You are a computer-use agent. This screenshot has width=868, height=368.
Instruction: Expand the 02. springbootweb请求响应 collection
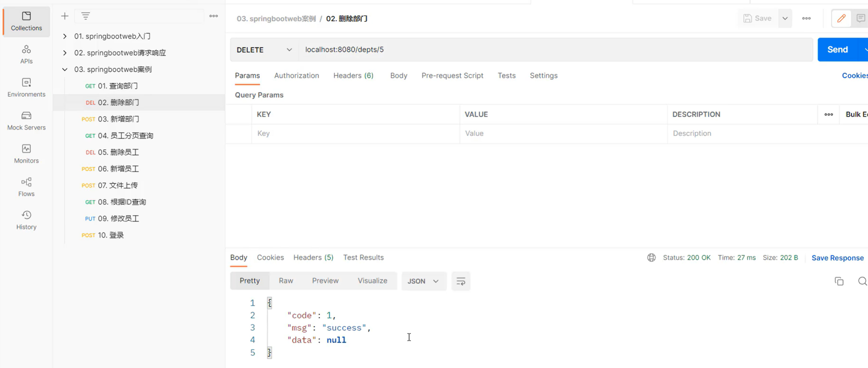point(65,53)
